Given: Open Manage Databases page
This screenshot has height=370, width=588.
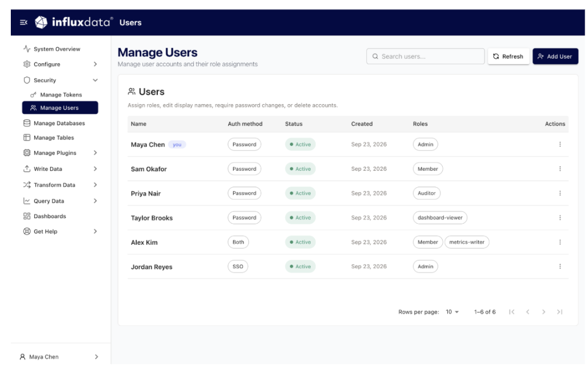Looking at the screenshot, I should click(60, 123).
